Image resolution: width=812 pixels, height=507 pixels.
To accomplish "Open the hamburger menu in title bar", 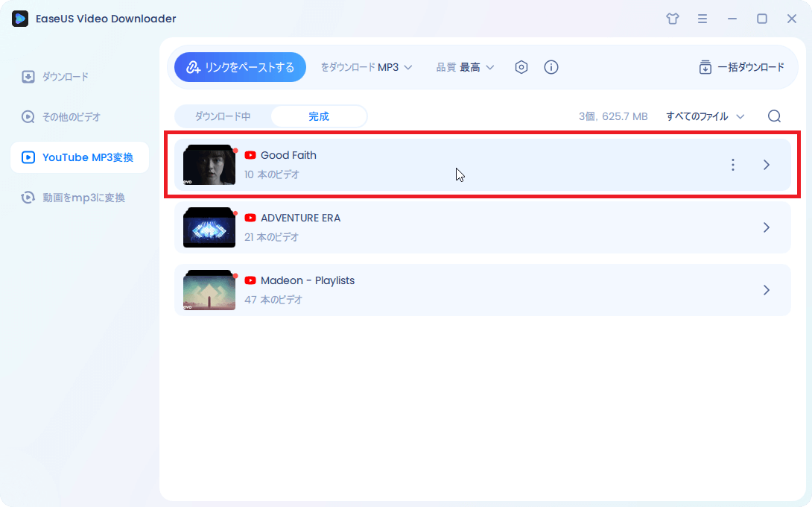I will (702, 19).
